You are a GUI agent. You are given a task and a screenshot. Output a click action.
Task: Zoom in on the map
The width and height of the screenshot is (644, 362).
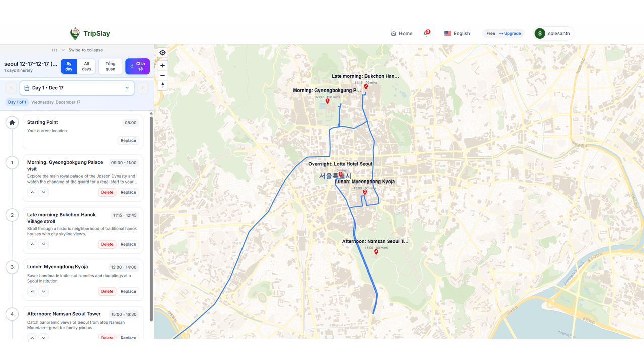[163, 66]
